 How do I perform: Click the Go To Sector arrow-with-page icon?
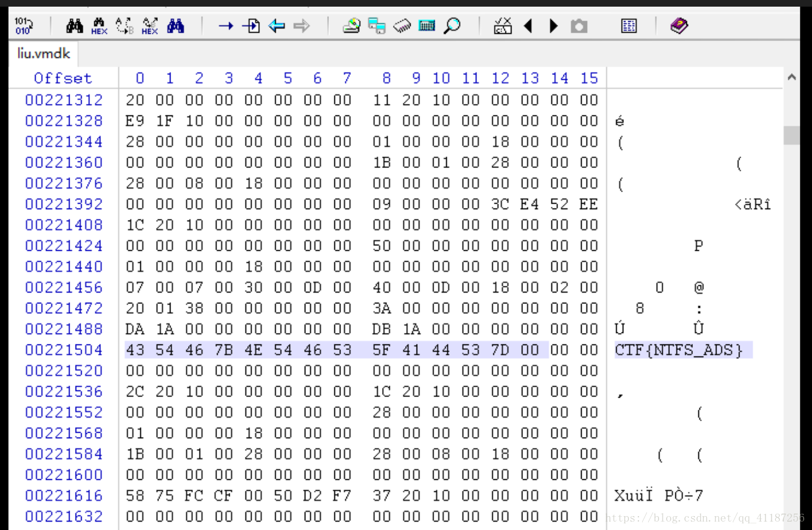click(251, 26)
